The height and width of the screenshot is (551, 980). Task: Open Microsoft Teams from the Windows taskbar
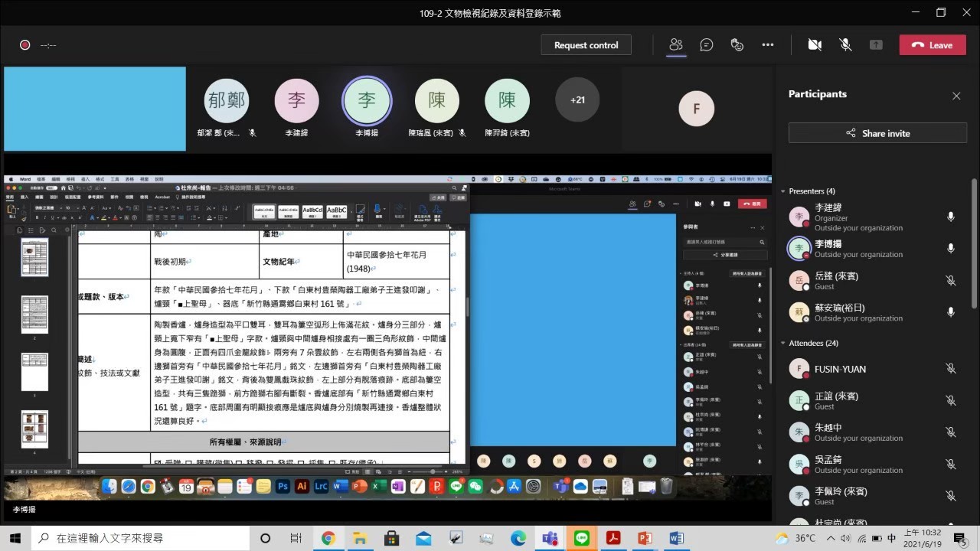point(550,538)
